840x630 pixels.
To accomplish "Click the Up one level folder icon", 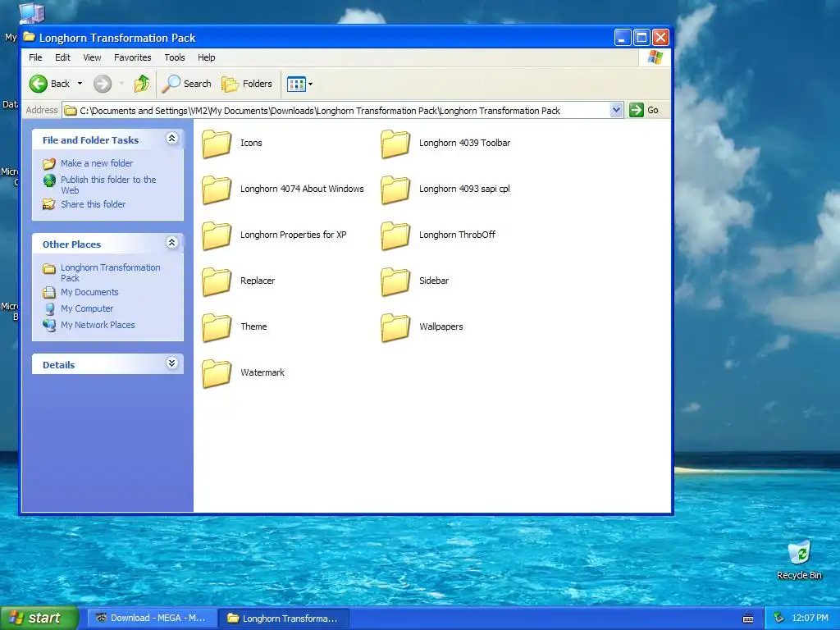I will (x=142, y=84).
